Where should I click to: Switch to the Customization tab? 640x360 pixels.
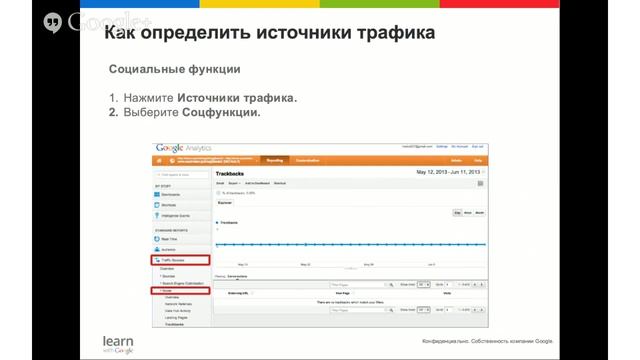[x=307, y=161]
